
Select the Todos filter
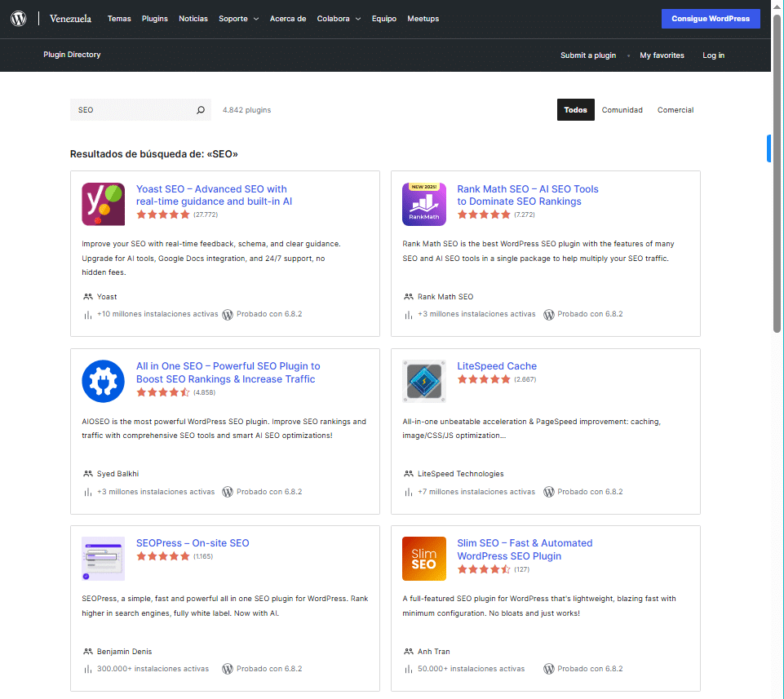(575, 110)
